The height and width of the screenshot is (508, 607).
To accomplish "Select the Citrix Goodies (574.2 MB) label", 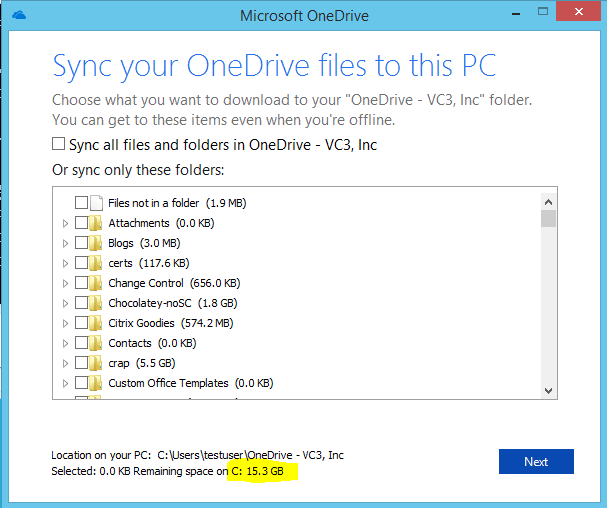I will pyautogui.click(x=171, y=323).
